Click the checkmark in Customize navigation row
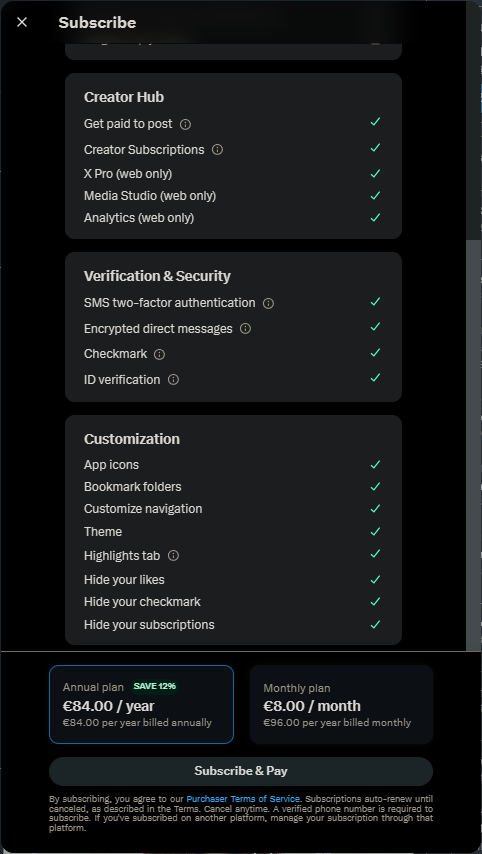The image size is (482, 854). click(x=375, y=509)
